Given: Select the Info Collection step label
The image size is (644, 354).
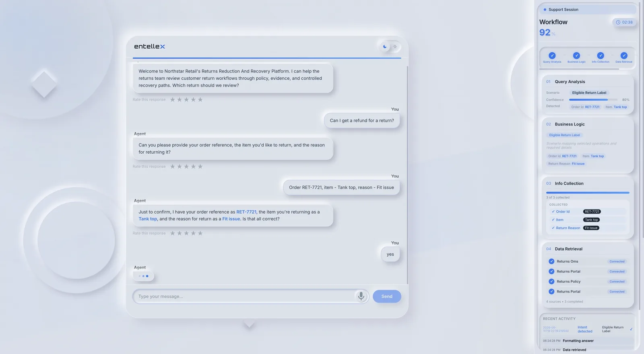Looking at the screenshot, I should (600, 62).
